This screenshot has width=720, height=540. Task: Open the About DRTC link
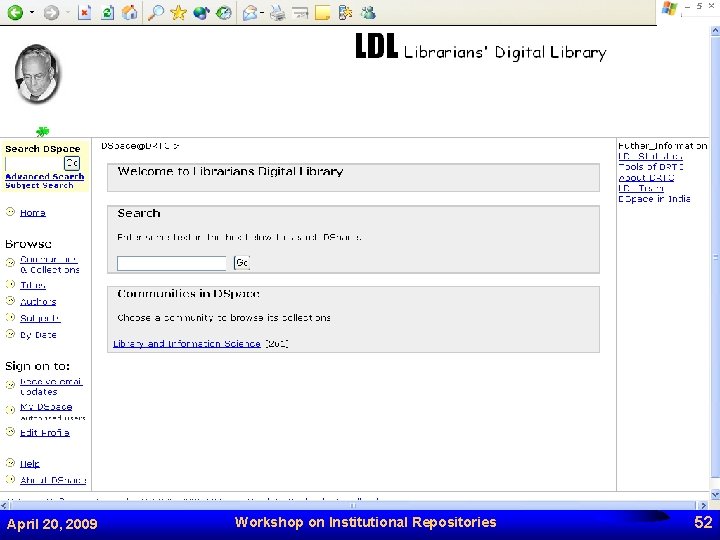pyautogui.click(x=646, y=178)
